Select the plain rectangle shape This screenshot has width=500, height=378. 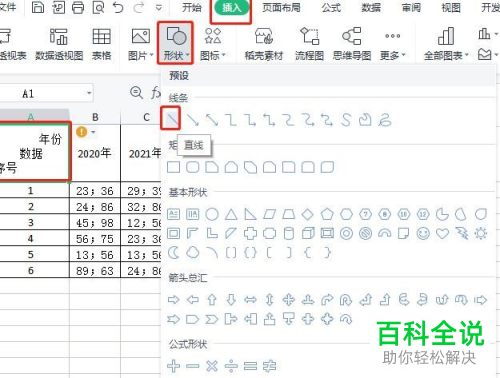[x=173, y=167]
